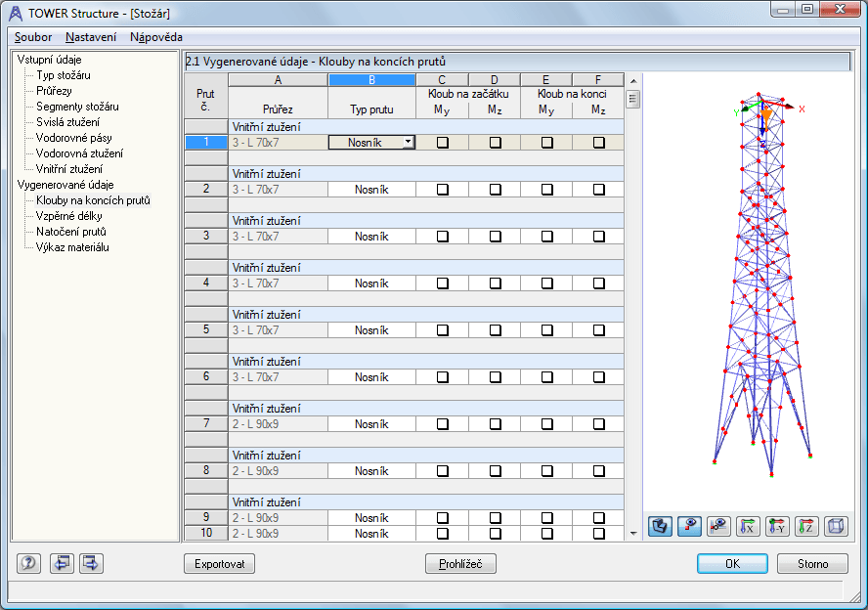Toggle the view settings eye icon
The width and height of the screenshot is (868, 610).
[x=688, y=526]
